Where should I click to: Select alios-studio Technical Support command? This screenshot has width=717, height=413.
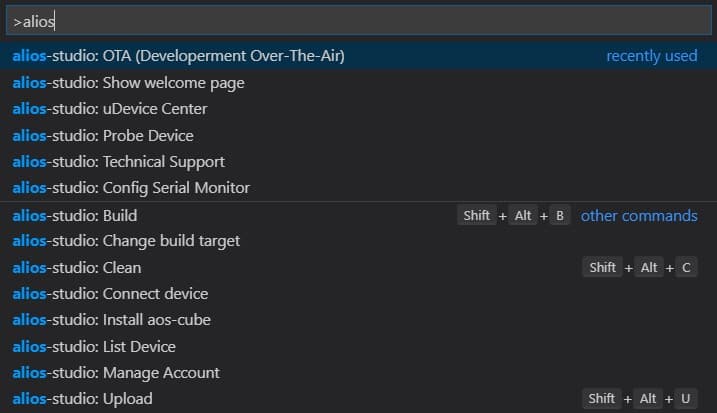118,161
